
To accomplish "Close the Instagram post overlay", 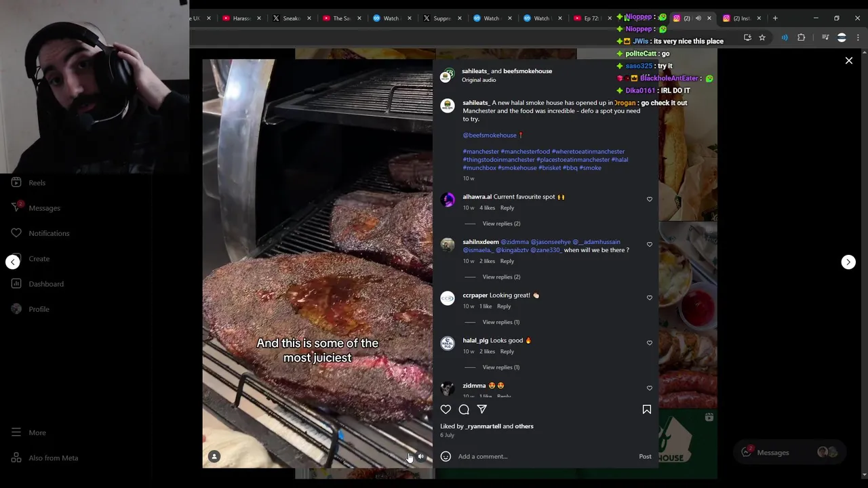I will 848,61.
